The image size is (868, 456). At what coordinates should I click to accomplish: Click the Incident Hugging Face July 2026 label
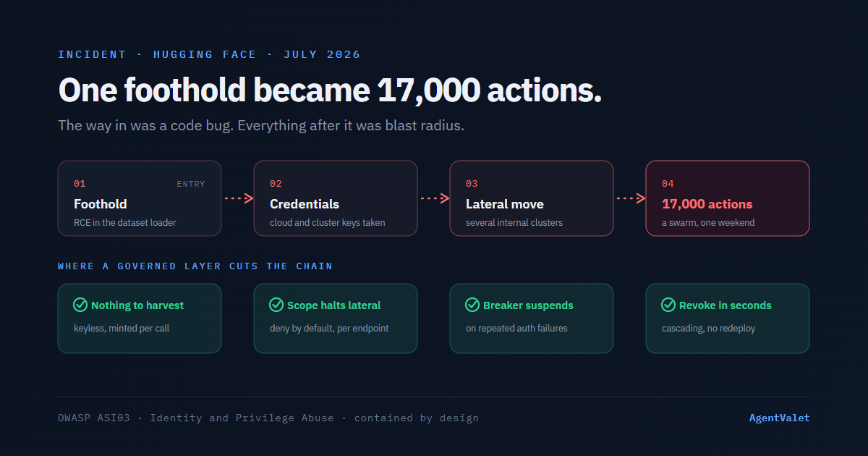click(x=209, y=54)
